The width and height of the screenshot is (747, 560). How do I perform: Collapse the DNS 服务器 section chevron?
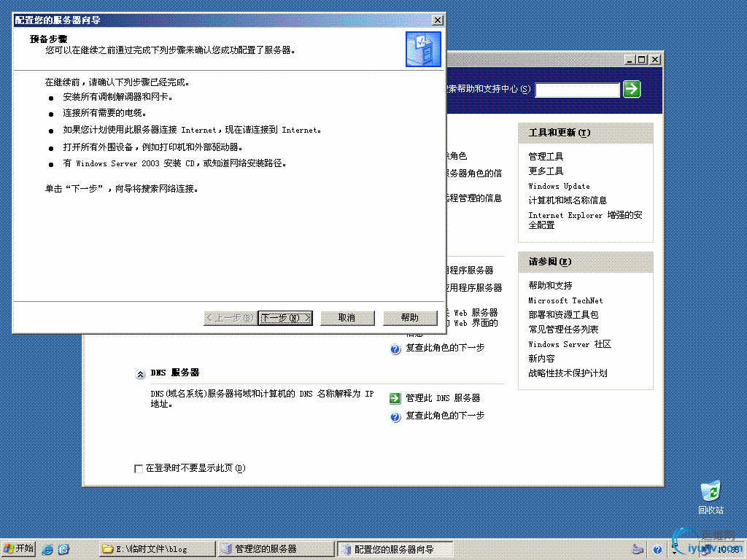tap(140, 374)
